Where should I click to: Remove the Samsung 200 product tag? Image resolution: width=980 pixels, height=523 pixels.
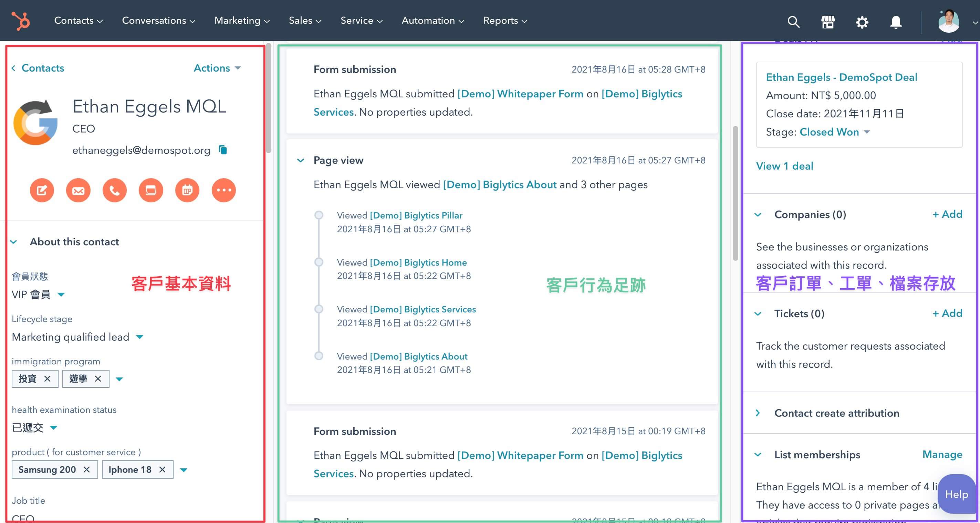coord(87,470)
